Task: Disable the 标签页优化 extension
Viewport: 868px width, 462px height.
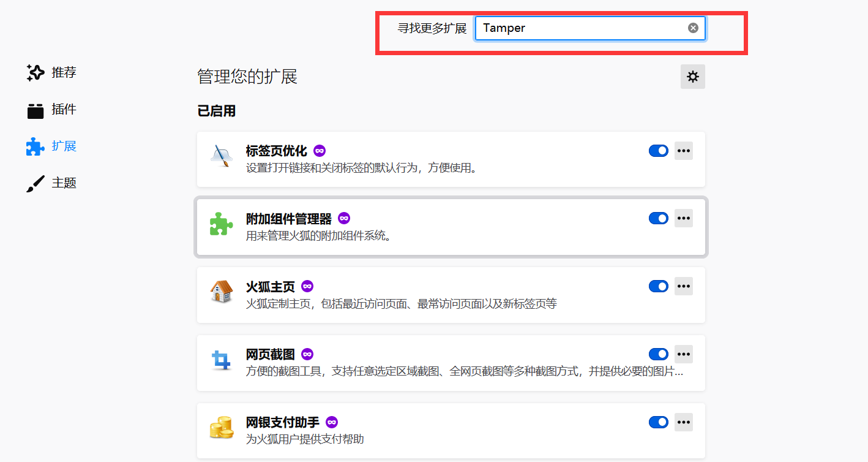Action: tap(658, 150)
